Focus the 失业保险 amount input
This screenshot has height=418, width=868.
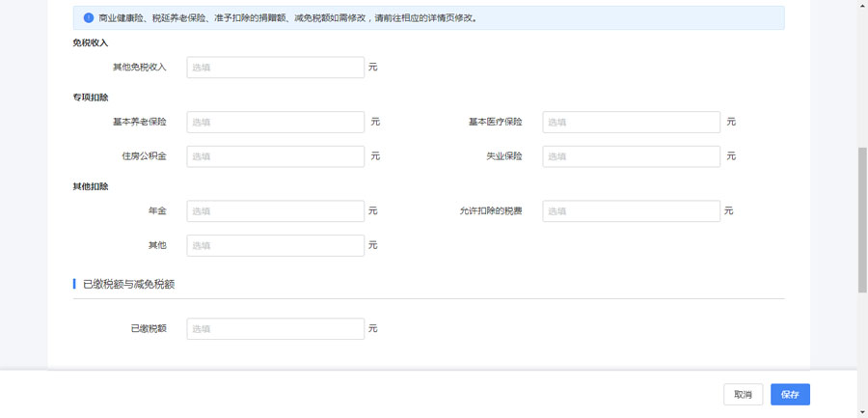pyautogui.click(x=631, y=156)
